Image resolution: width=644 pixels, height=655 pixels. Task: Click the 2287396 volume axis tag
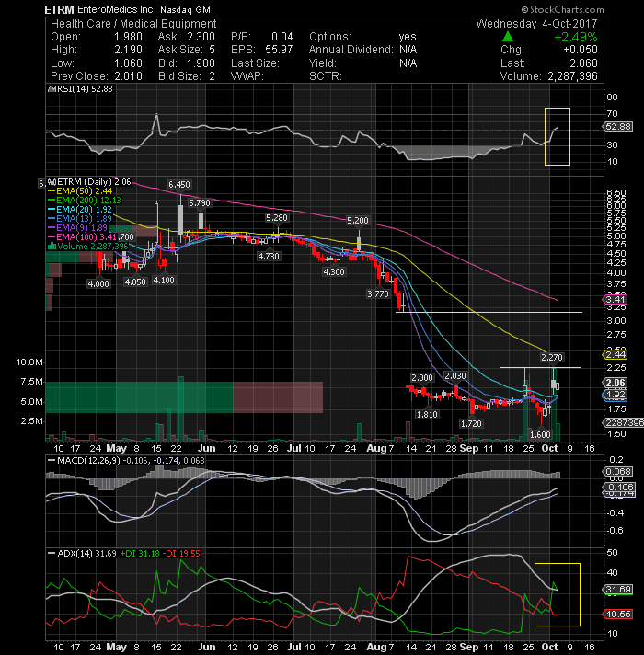pos(623,423)
